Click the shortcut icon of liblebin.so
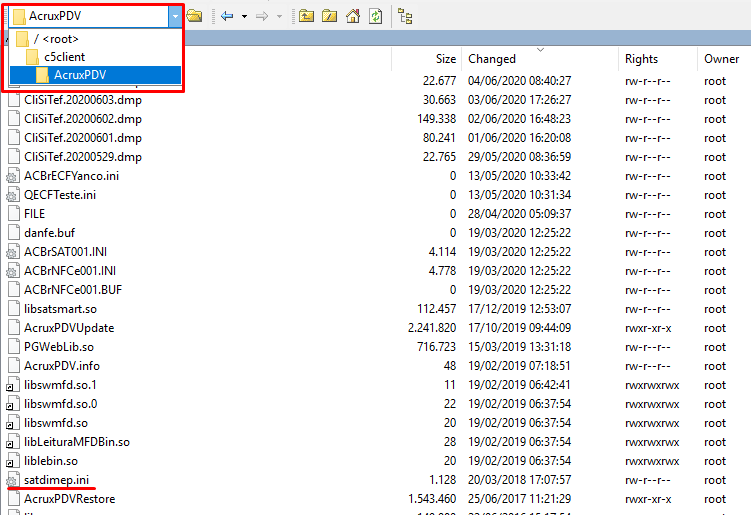The height and width of the screenshot is (515, 751). coord(13,461)
